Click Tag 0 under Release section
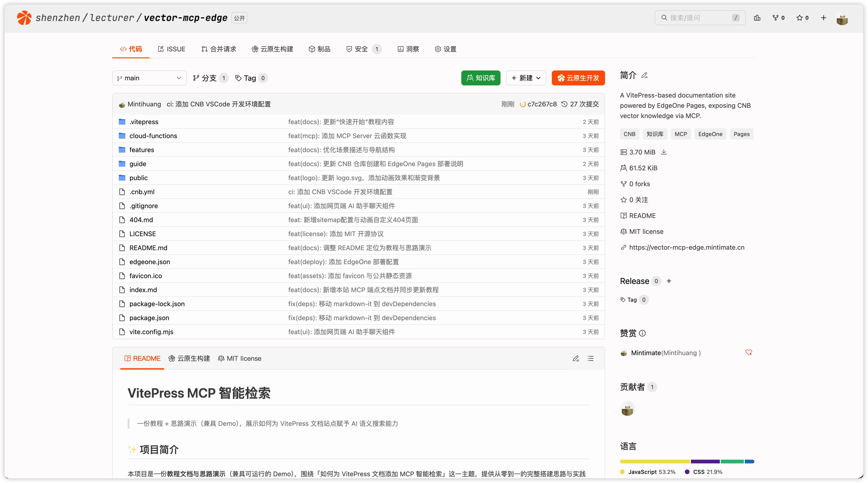Image resolution: width=868 pixels, height=483 pixels. pyautogui.click(x=634, y=300)
